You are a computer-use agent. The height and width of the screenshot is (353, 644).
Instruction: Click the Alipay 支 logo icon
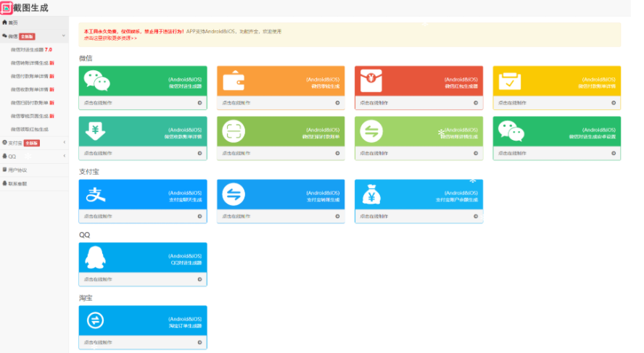[96, 194]
